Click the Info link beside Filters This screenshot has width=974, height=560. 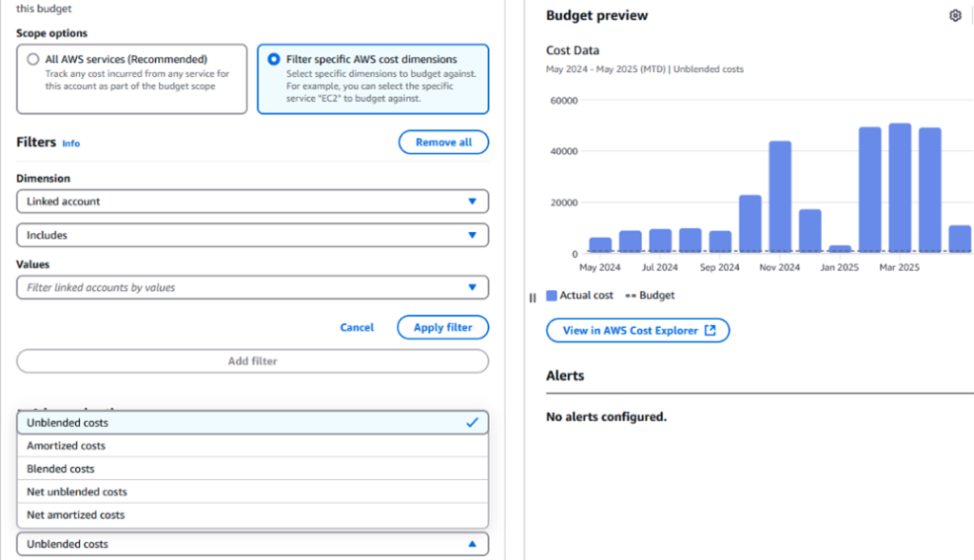click(70, 143)
